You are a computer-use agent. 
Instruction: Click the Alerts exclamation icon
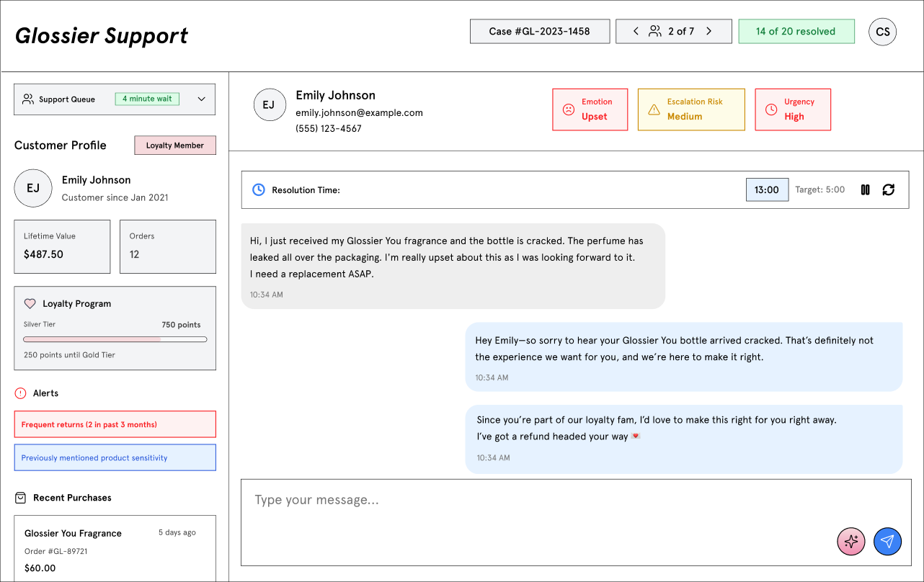pyautogui.click(x=21, y=393)
